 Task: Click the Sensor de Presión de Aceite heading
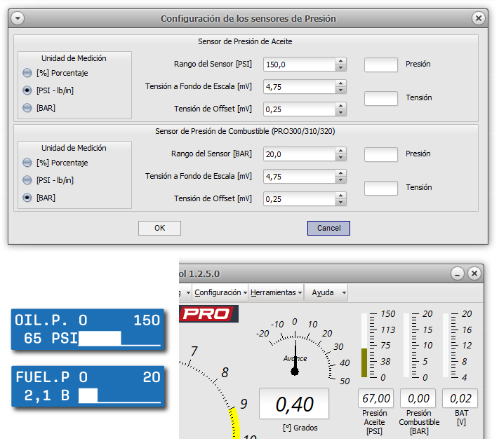click(245, 41)
